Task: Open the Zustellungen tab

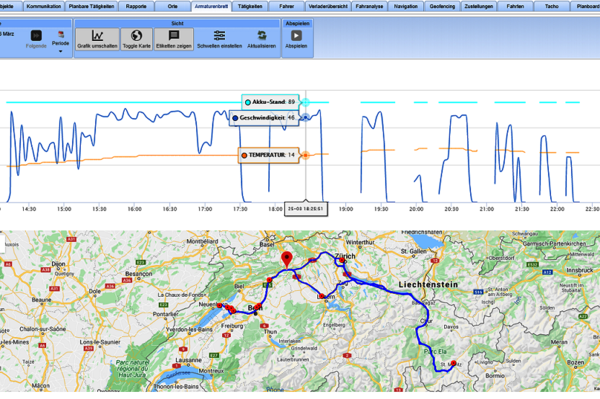Action: pos(479,6)
